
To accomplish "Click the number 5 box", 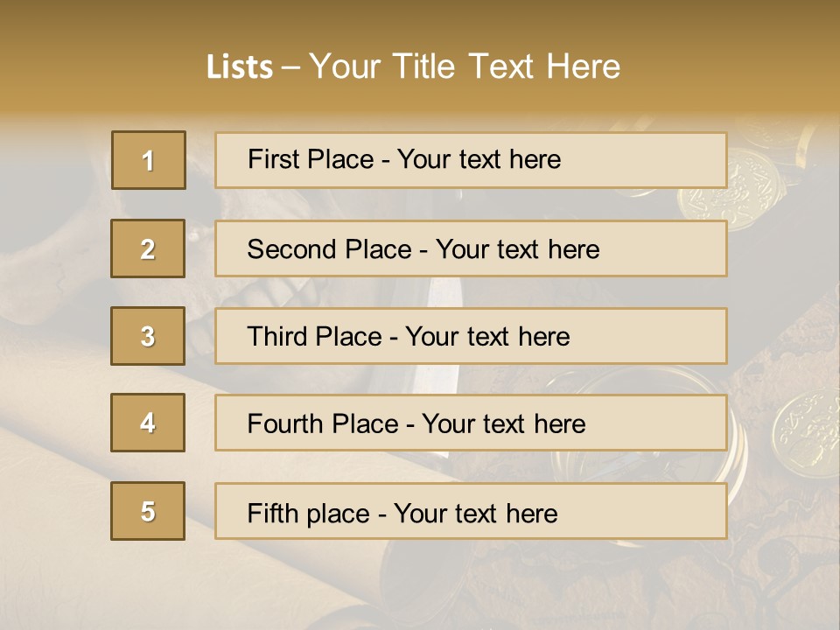I will point(148,511).
